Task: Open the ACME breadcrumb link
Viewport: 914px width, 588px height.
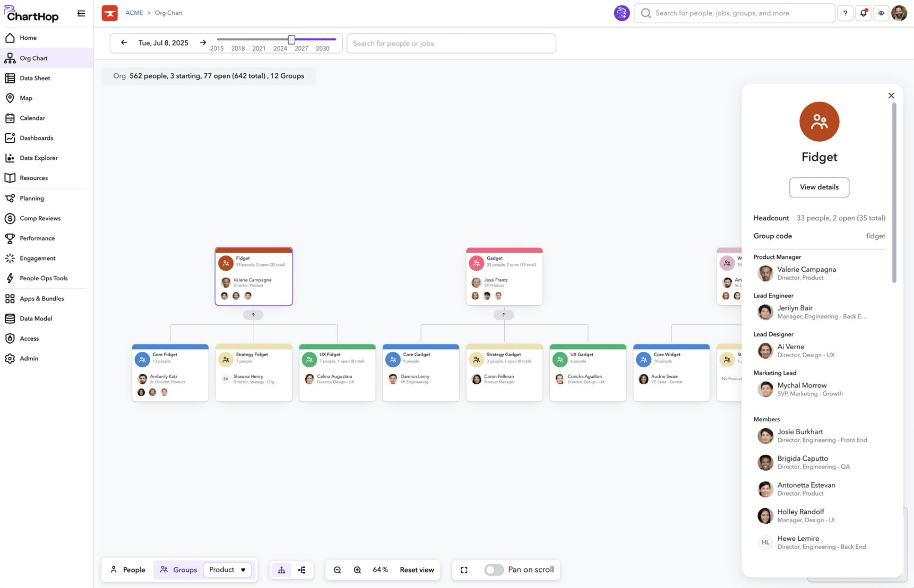Action: (134, 13)
